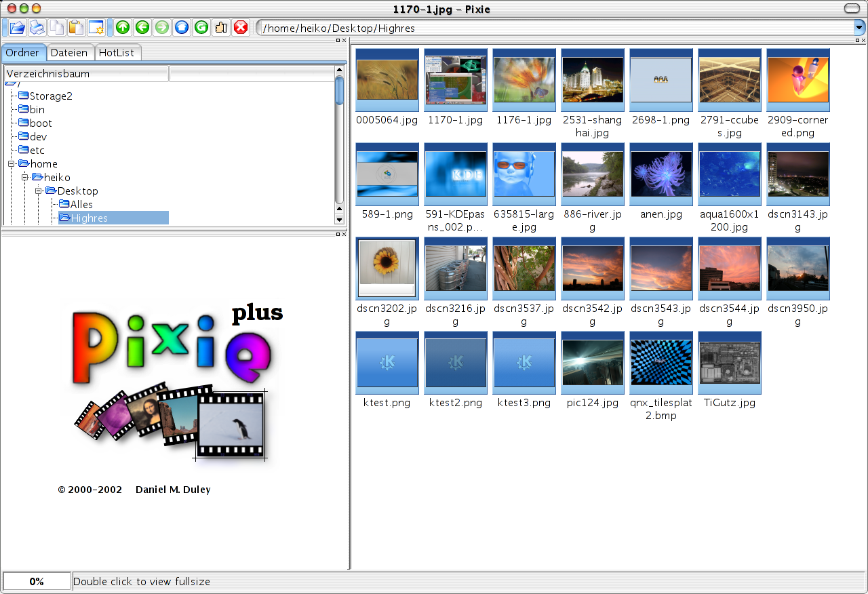Navigate forward with the faded right arrow
This screenshot has height=594, width=868.
(x=162, y=28)
